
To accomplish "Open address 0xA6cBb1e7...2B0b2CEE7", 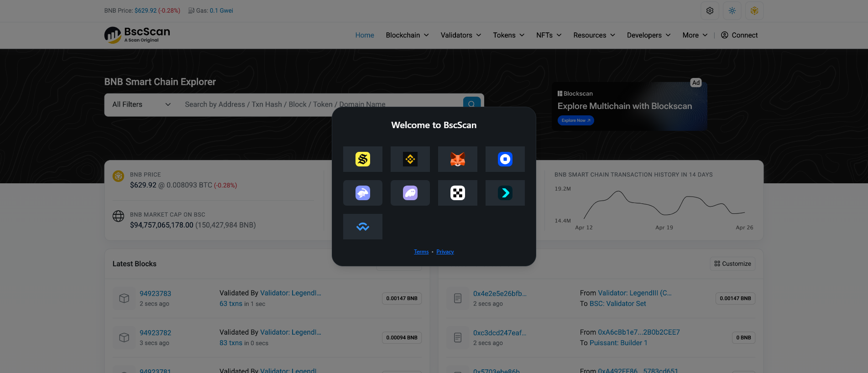I will [639, 332].
